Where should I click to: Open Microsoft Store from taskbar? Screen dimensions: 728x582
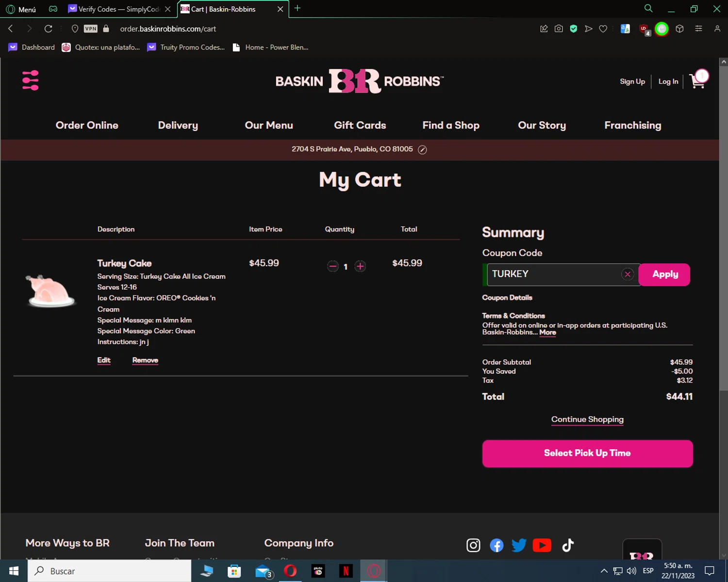pos(234,571)
